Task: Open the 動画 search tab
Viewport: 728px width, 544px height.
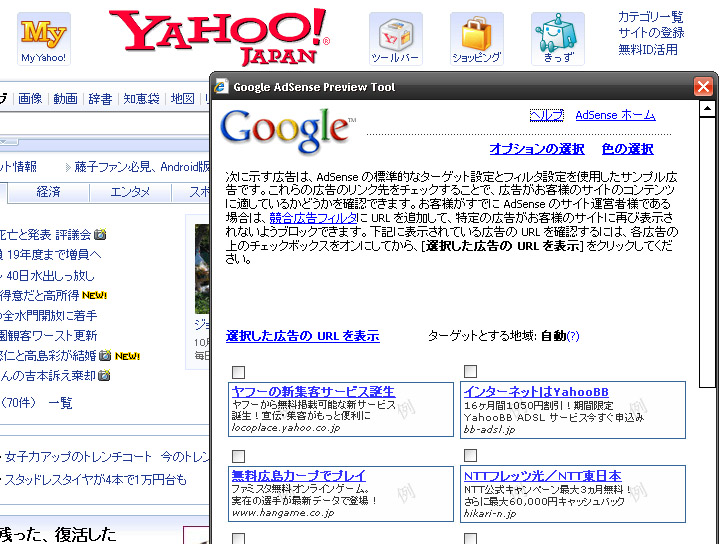Action: [65, 99]
